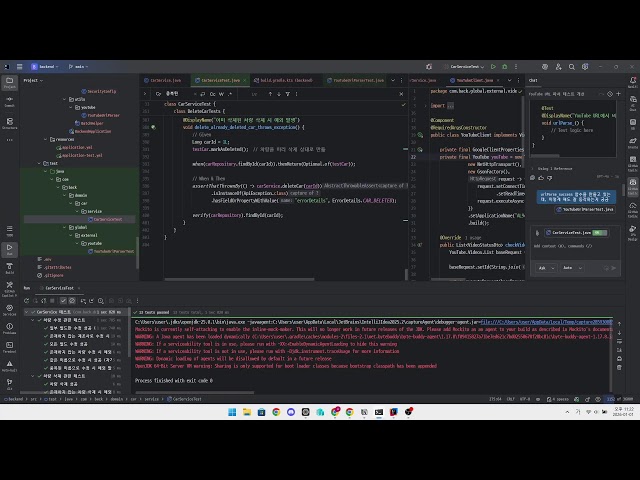This screenshot has height=480, width=640.
Task: Open the Structure tool window
Action: [x=9, y=124]
